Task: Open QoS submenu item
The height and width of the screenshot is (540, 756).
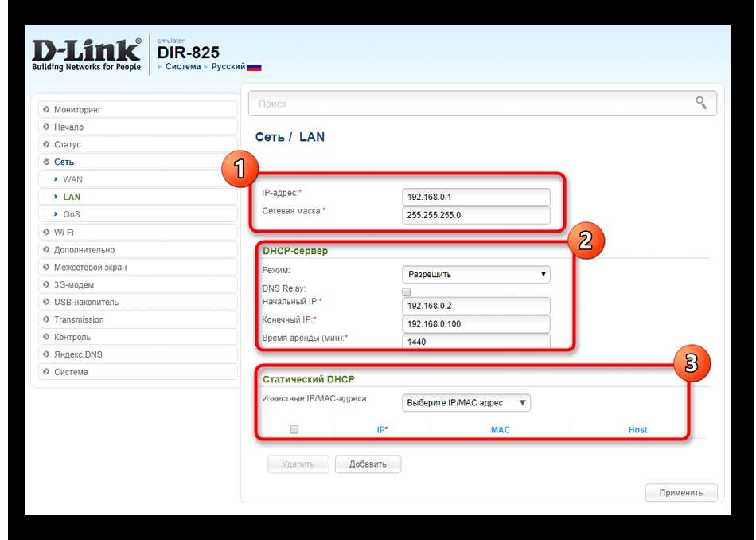Action: 138,213
